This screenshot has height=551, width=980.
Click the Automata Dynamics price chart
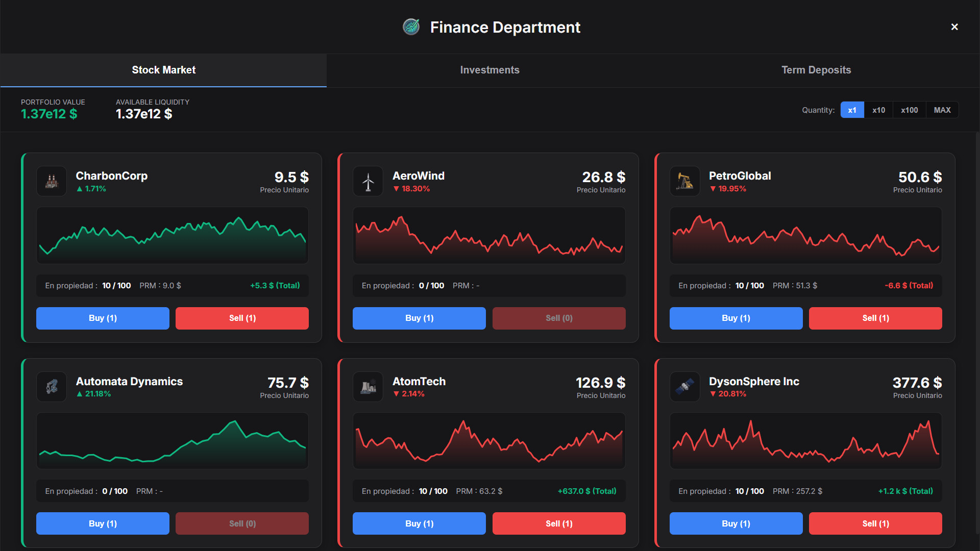173,441
